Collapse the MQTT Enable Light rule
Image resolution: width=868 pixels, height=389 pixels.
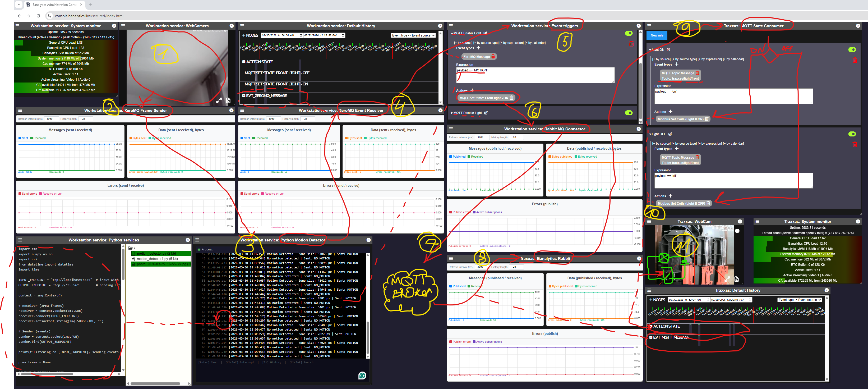[452, 33]
